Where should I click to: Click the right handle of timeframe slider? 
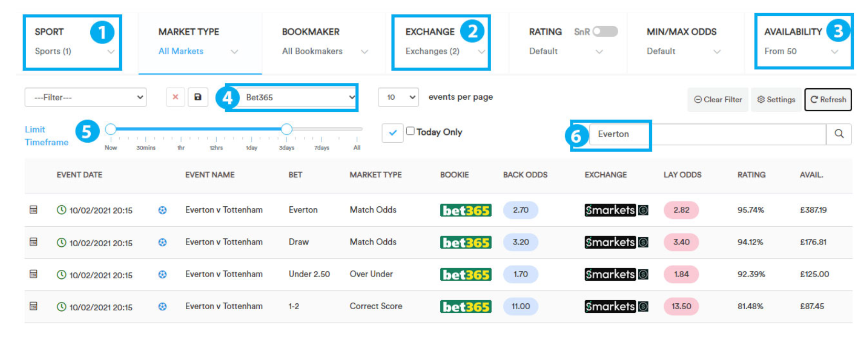tap(287, 129)
